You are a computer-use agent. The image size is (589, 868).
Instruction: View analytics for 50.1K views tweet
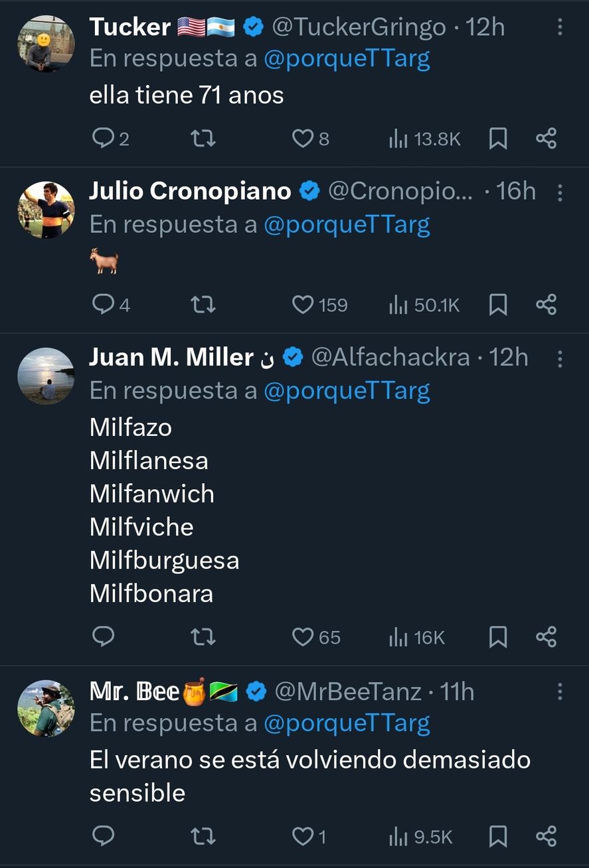click(x=425, y=305)
